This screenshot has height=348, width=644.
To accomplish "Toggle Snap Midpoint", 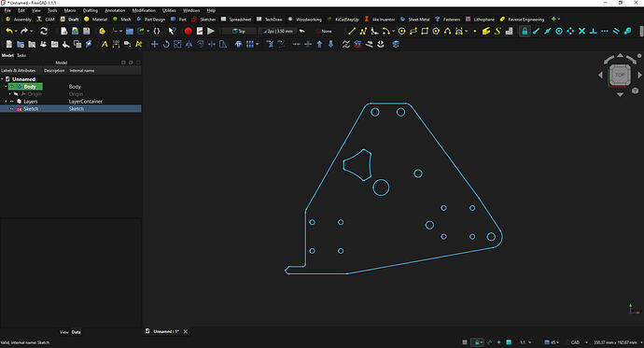I will (548, 31).
